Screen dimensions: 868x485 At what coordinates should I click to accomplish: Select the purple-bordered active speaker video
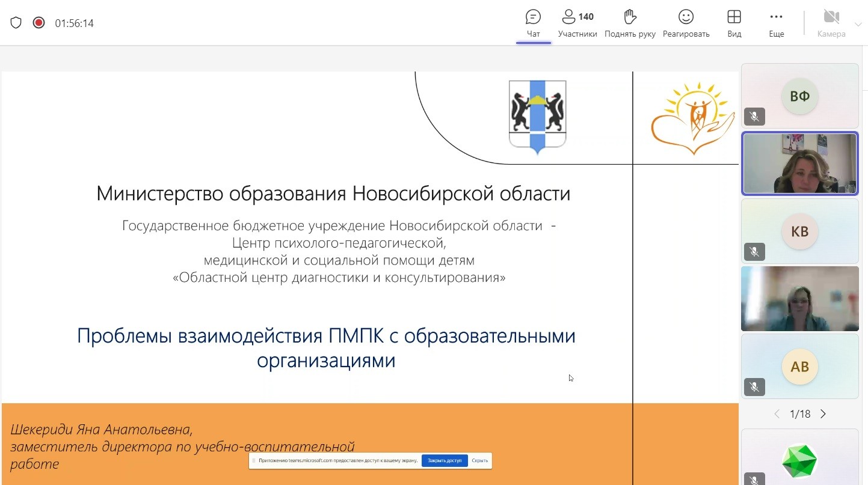[x=799, y=164]
